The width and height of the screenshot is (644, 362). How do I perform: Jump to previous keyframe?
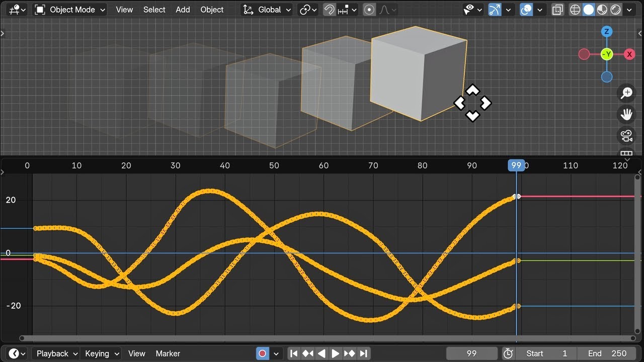[308, 353]
